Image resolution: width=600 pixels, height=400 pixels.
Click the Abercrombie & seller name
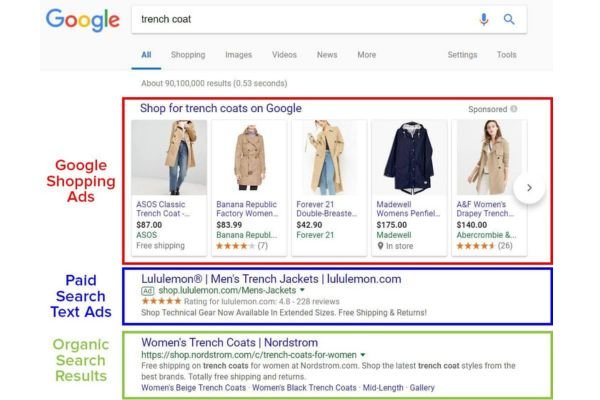click(486, 235)
